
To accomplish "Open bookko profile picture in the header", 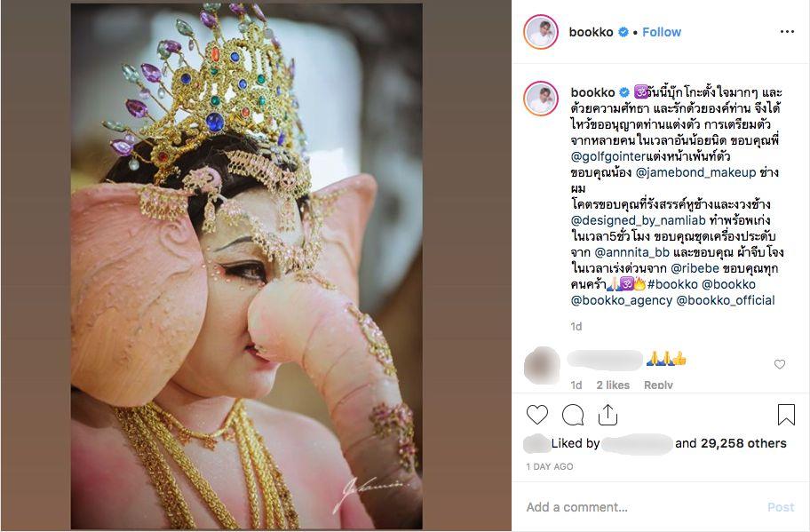I will point(541,32).
